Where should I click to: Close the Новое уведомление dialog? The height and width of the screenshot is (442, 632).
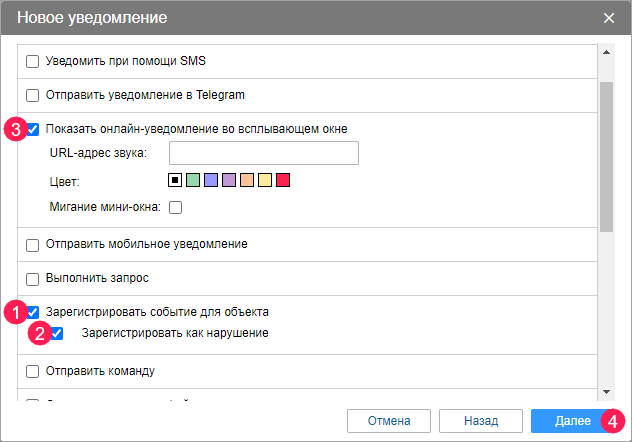(x=609, y=18)
